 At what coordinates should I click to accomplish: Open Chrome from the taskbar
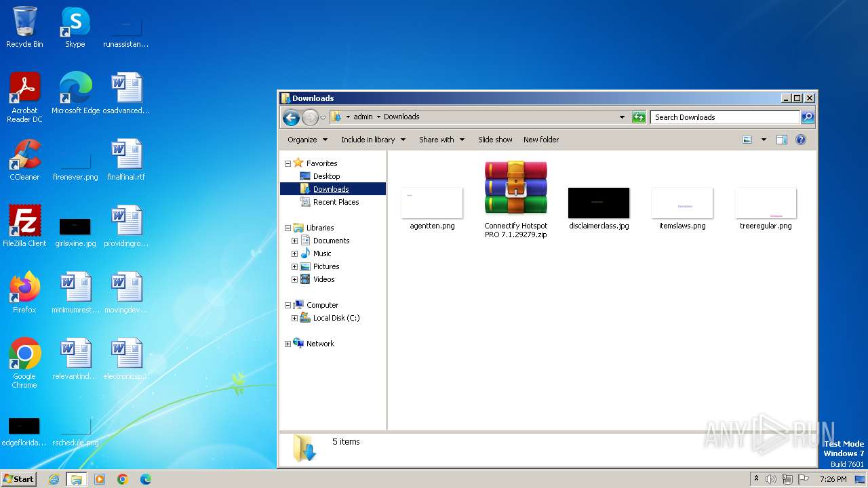click(x=122, y=479)
